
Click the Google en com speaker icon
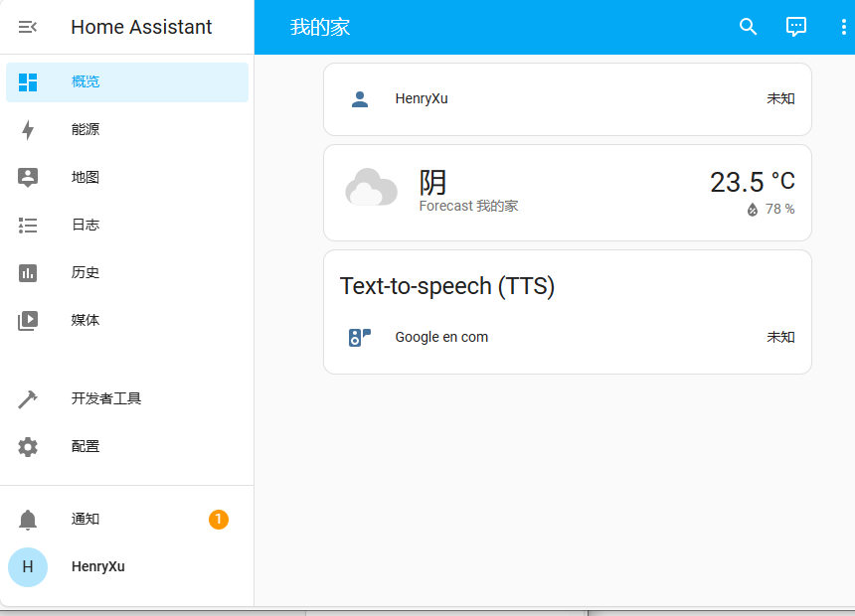tap(360, 337)
